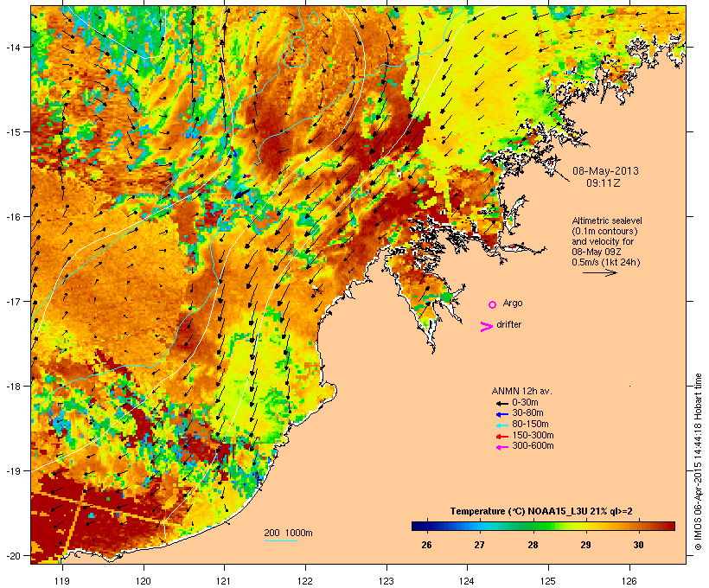Click the 'Altimetric sealevel' caption line

click(x=607, y=220)
